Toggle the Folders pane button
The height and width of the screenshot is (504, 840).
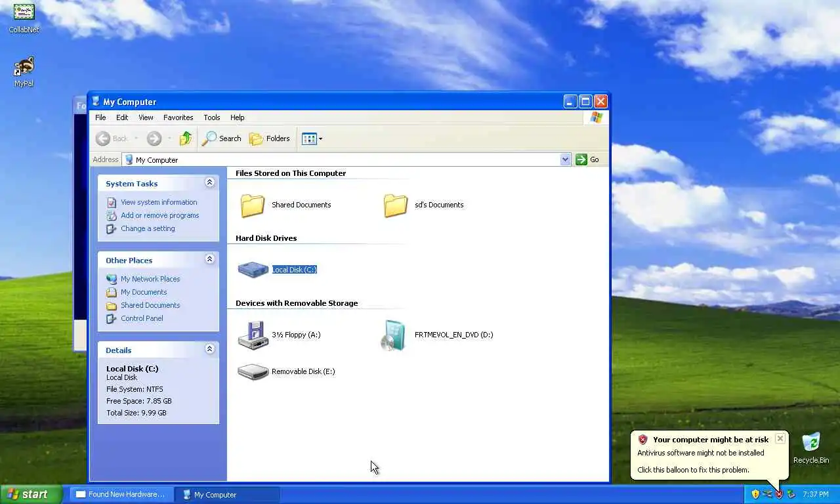270,138
